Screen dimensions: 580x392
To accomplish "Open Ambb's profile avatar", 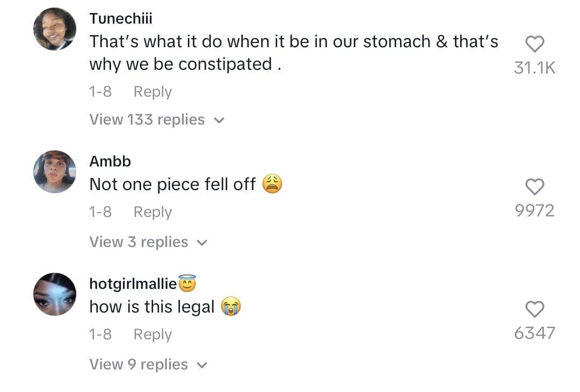I will tap(54, 172).
